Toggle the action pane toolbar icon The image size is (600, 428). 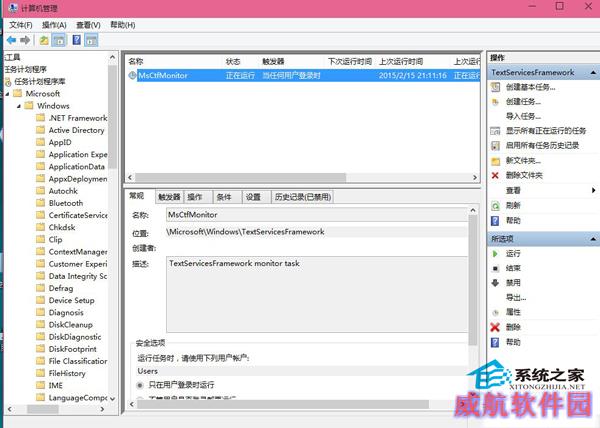coord(91,40)
